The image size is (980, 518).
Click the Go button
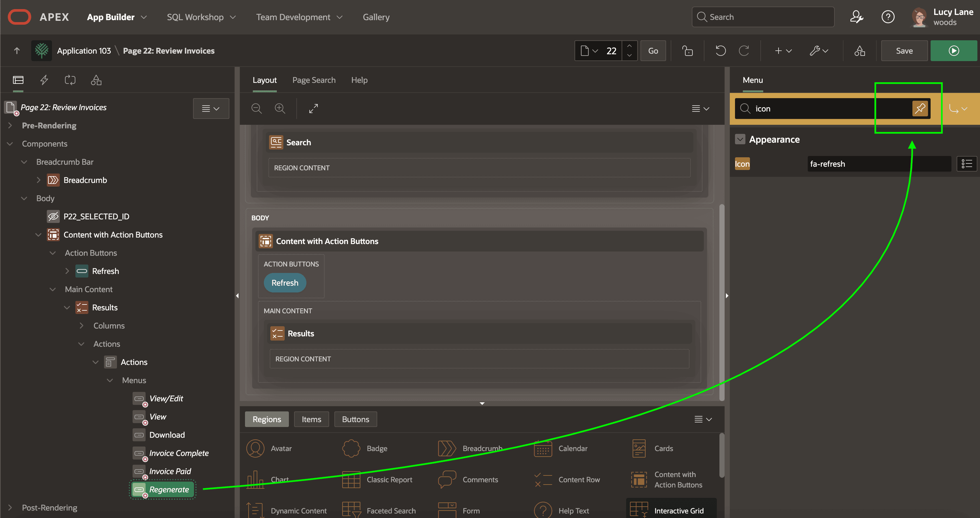[653, 51]
